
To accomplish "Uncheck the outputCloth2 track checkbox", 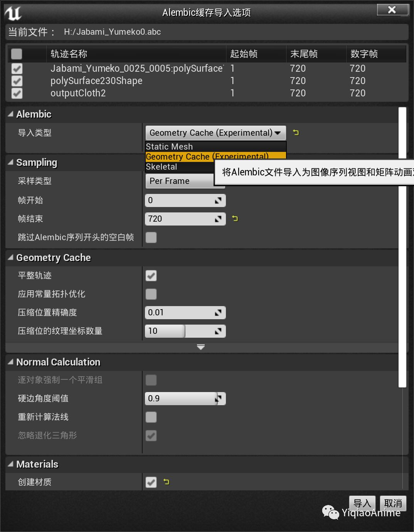I will pos(17,93).
